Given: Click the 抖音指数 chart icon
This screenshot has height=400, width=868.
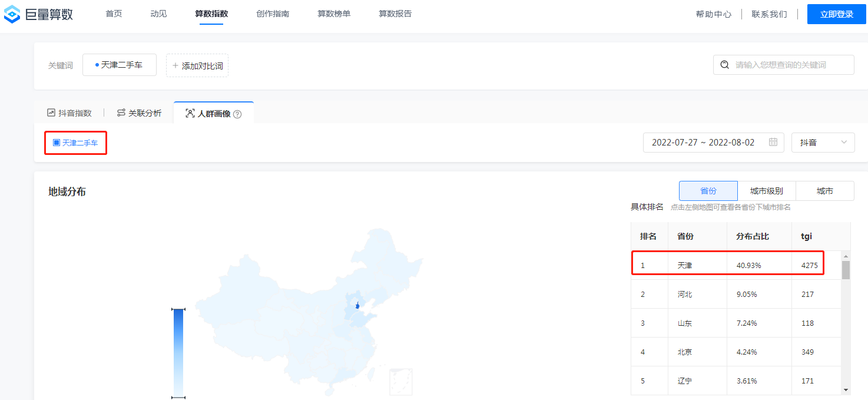Looking at the screenshot, I should click(x=51, y=113).
